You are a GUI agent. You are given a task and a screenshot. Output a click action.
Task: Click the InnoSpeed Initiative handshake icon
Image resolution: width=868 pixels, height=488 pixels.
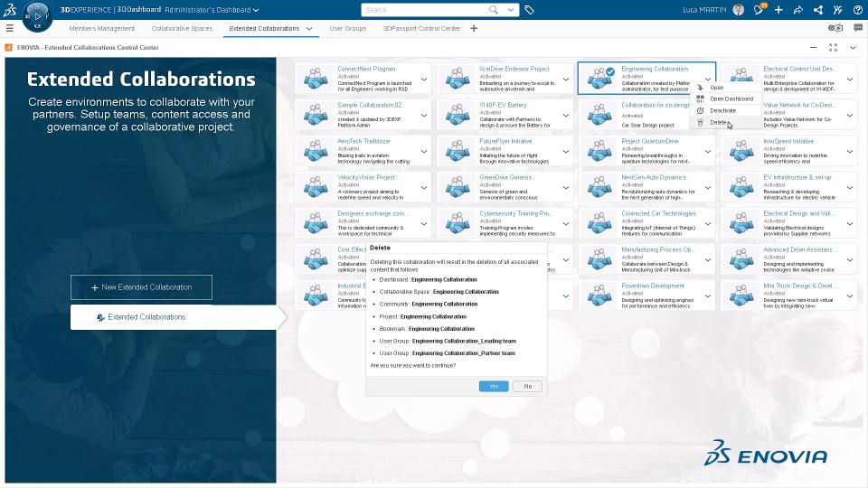[x=741, y=152]
